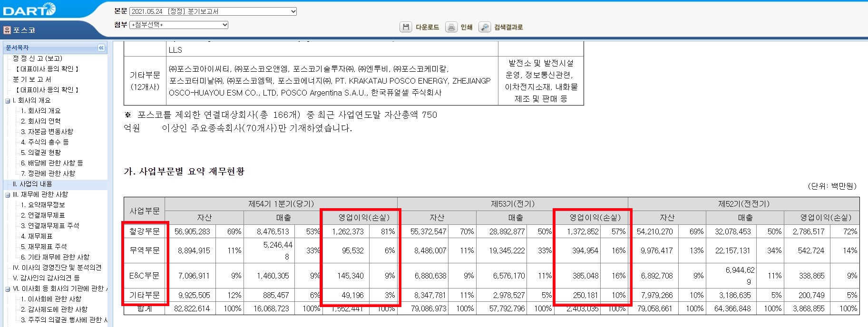Click the 사업부문 table header cell
Screen dimensions: 868x327
[x=145, y=211]
